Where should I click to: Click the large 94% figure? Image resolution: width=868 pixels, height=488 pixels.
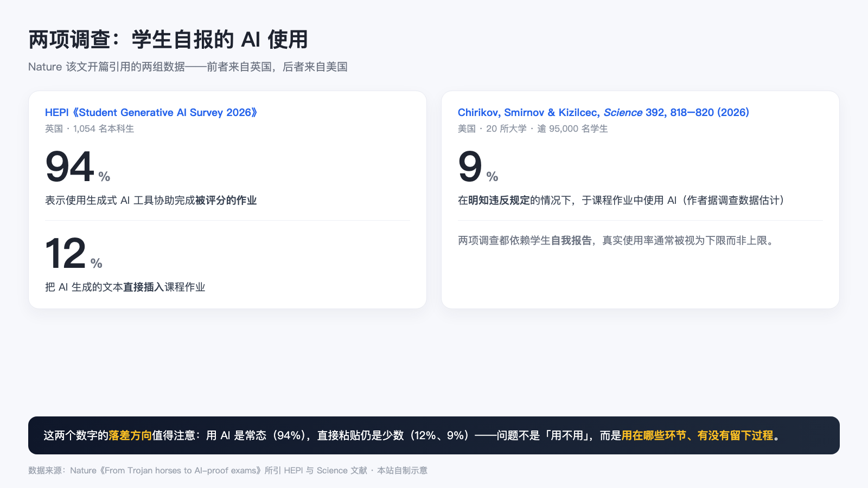(78, 167)
